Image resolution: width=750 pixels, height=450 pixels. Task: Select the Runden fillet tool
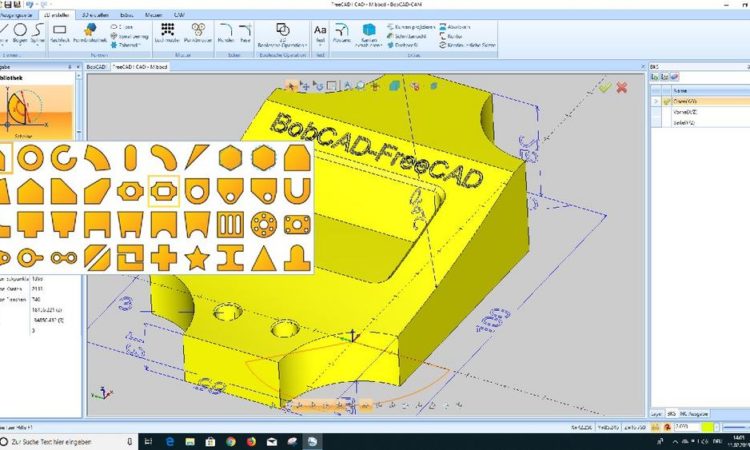[226, 33]
